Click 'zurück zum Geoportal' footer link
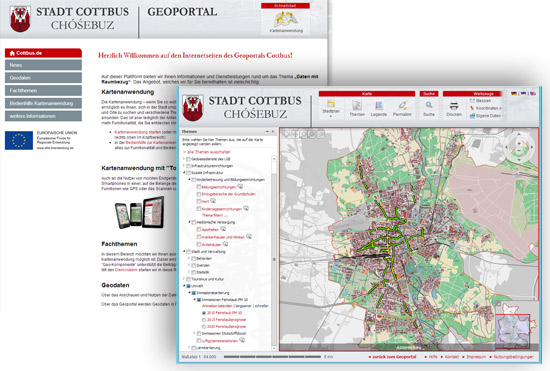Screen dimensions: 550x371 coord(394,357)
